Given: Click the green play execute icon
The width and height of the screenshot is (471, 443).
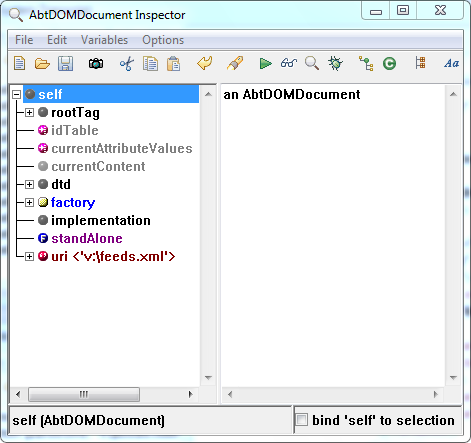Looking at the screenshot, I should pyautogui.click(x=265, y=63).
